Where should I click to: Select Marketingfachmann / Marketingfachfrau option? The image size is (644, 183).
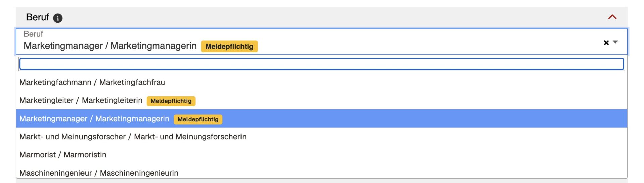92,82
